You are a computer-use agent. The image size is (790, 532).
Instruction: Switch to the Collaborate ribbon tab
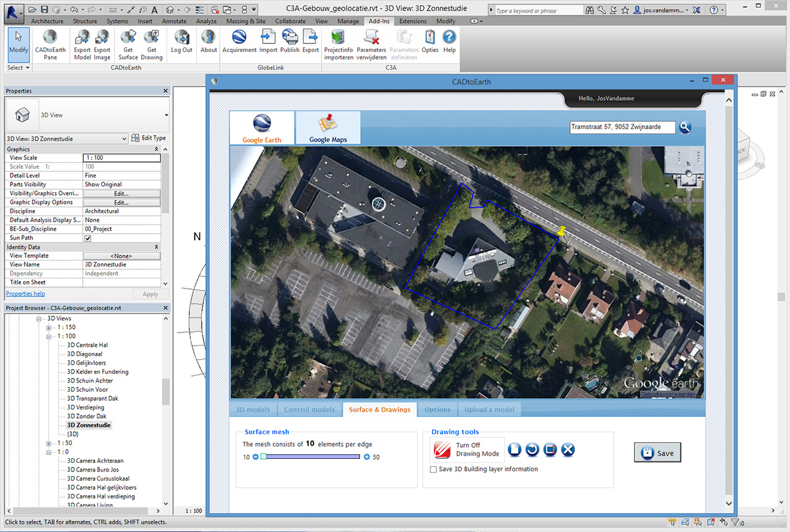click(290, 21)
